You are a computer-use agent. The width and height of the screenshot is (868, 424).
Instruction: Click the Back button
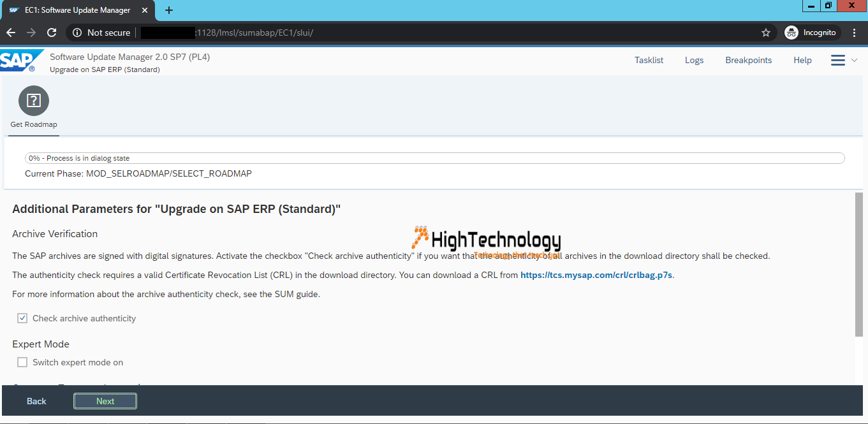[36, 401]
